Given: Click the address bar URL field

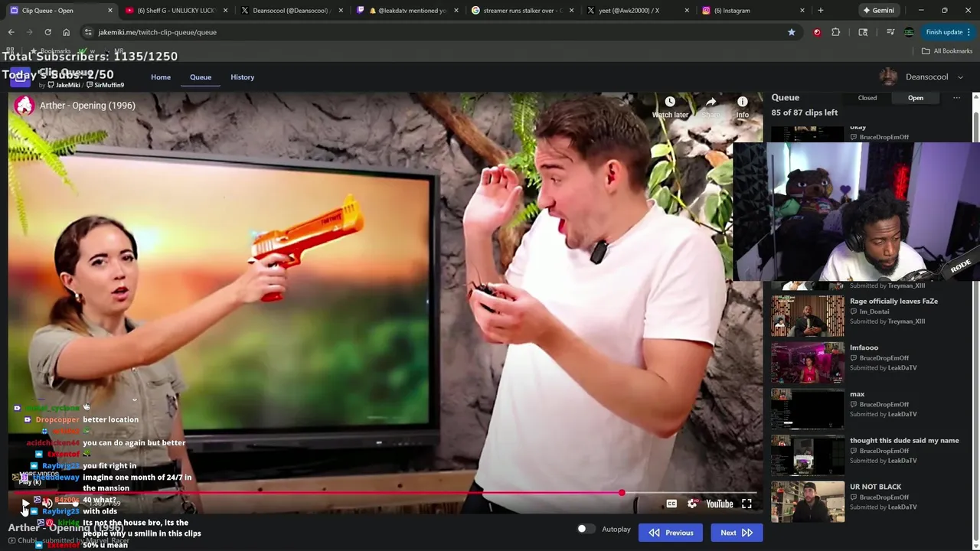Looking at the screenshot, I should pos(436,32).
